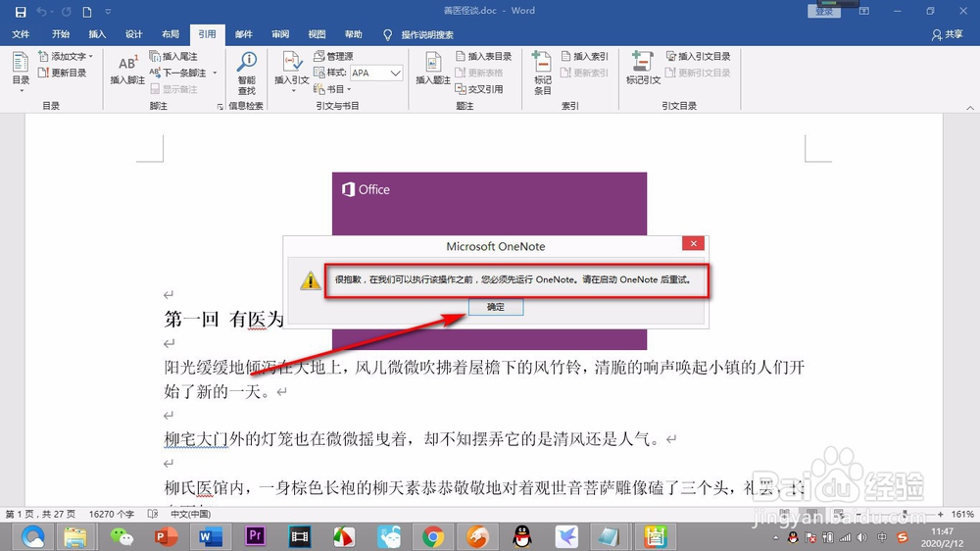980x551 pixels.
Task: Open QQ penguin from the taskbar
Action: coord(522,536)
